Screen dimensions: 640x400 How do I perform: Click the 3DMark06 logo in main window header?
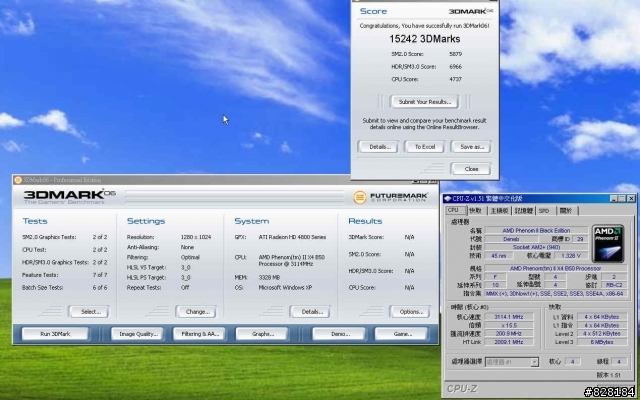(65, 196)
